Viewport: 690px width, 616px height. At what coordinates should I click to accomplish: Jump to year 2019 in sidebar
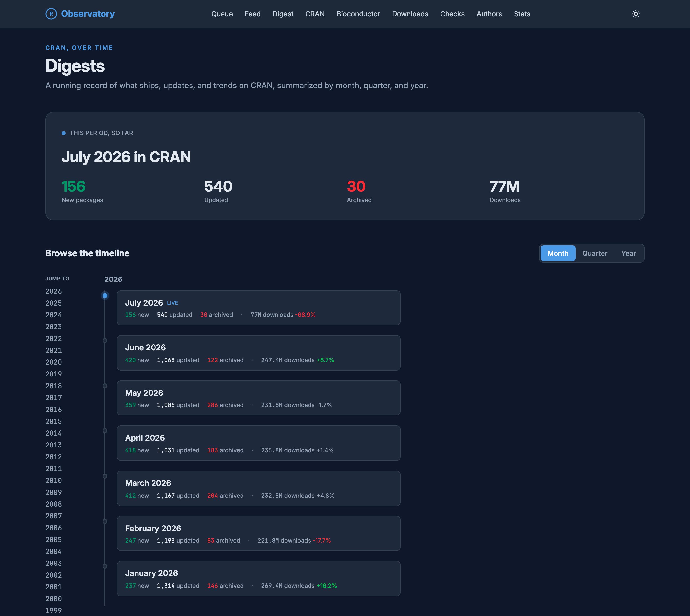[53, 374]
